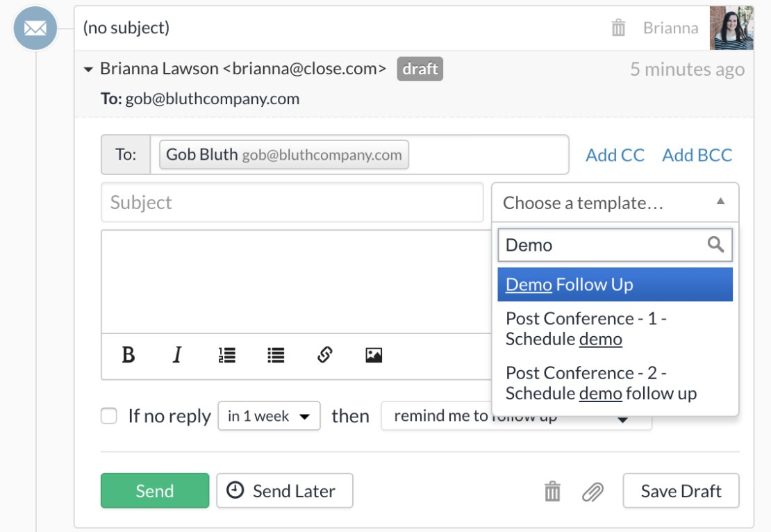Screen dimensions: 771x532
Task: Add a hyperlink to the email
Action: [x=324, y=356]
